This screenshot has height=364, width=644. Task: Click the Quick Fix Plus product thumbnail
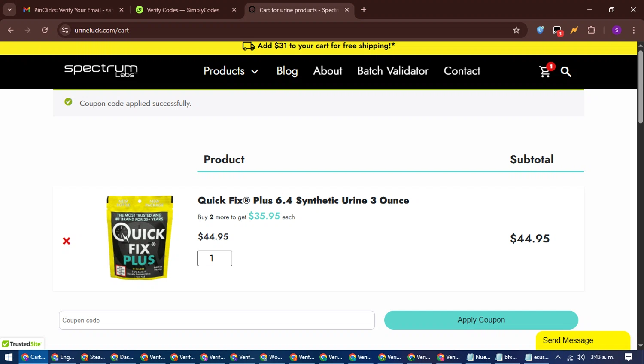click(x=140, y=237)
